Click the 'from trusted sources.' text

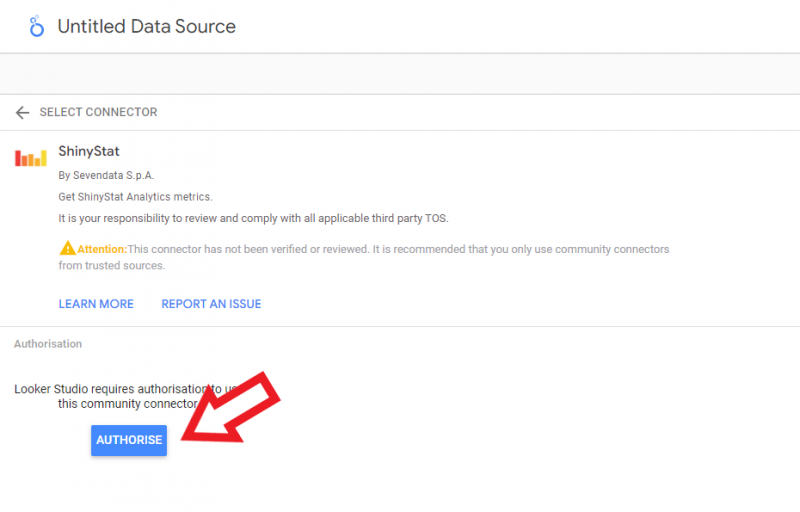point(111,266)
